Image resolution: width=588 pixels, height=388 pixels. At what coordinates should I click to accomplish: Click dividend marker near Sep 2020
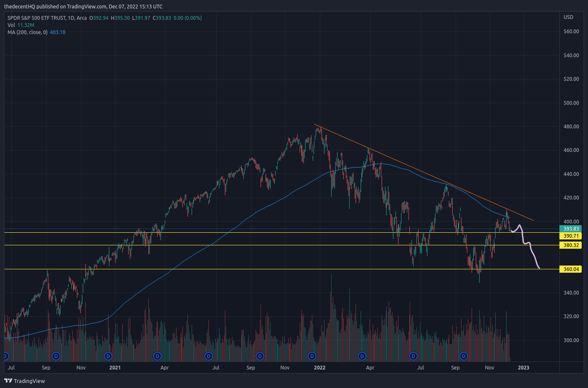pos(56,356)
